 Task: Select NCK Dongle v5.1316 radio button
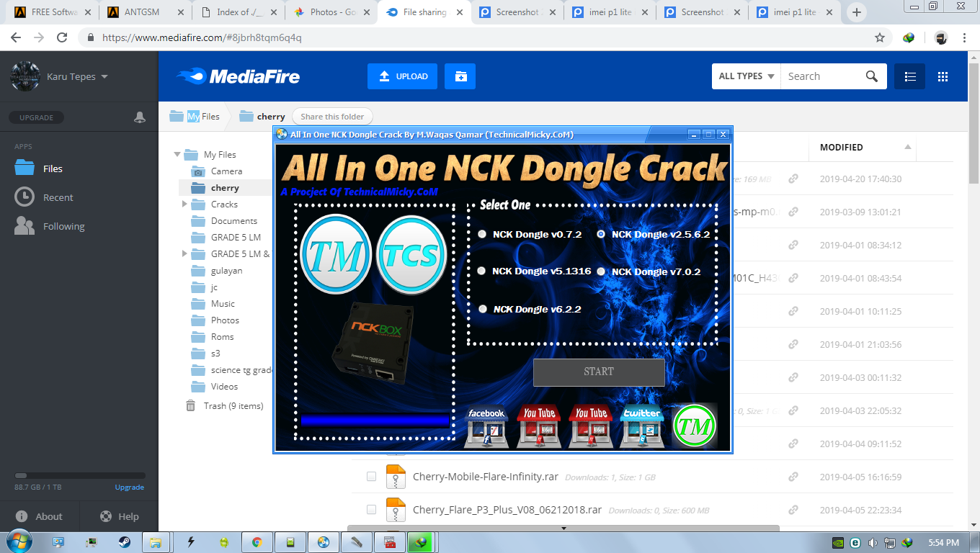pyautogui.click(x=482, y=271)
